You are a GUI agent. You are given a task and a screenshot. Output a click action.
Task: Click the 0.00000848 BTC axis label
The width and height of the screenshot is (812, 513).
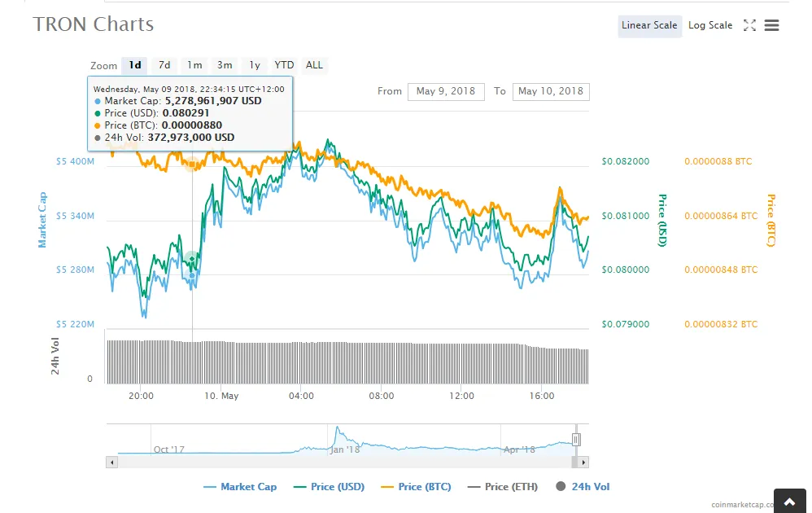click(721, 270)
